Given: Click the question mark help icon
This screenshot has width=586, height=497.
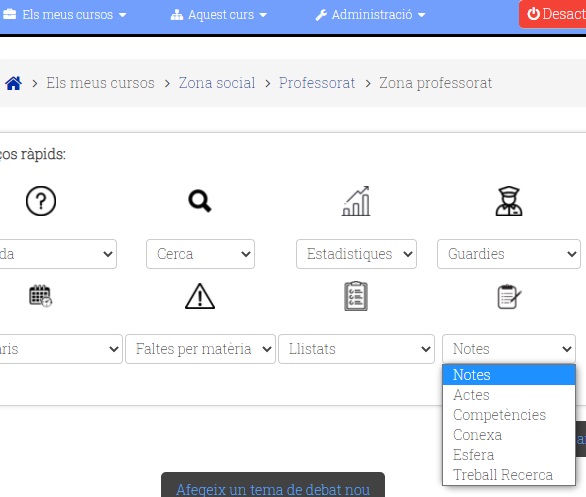Looking at the screenshot, I should [41, 201].
